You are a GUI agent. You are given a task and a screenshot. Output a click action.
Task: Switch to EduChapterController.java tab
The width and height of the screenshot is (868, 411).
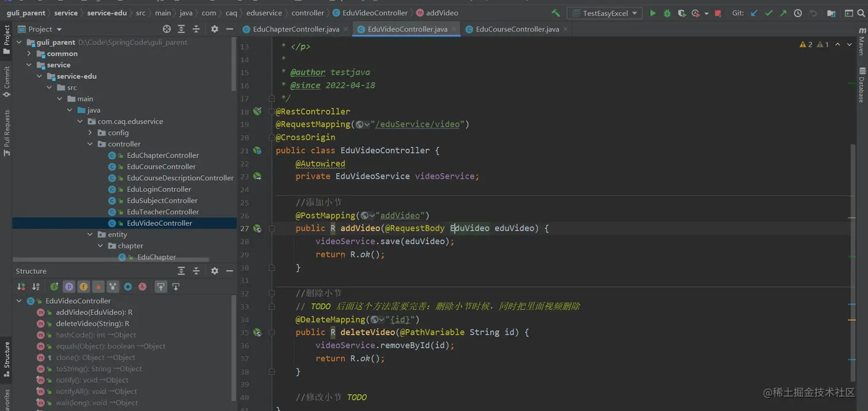click(x=296, y=29)
